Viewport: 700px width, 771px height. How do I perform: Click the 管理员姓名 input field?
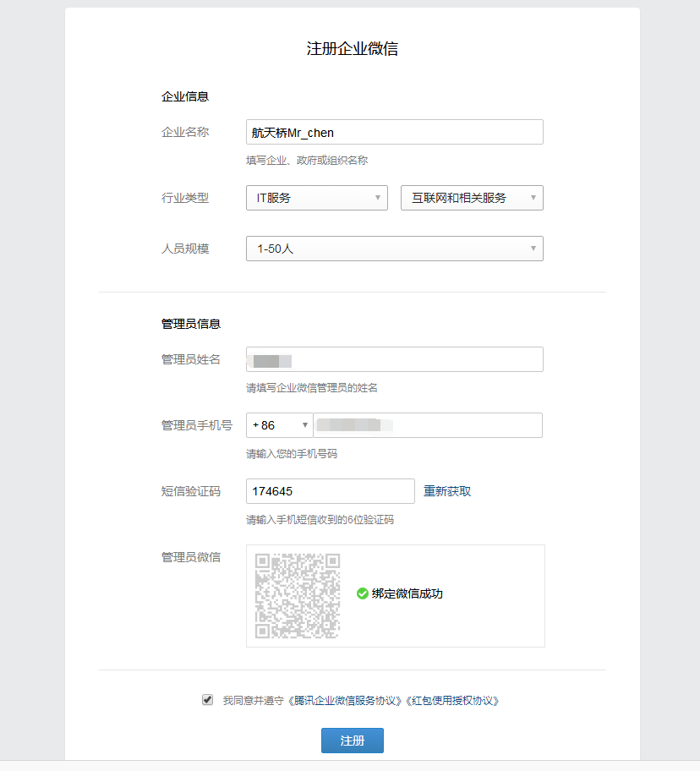tap(394, 359)
